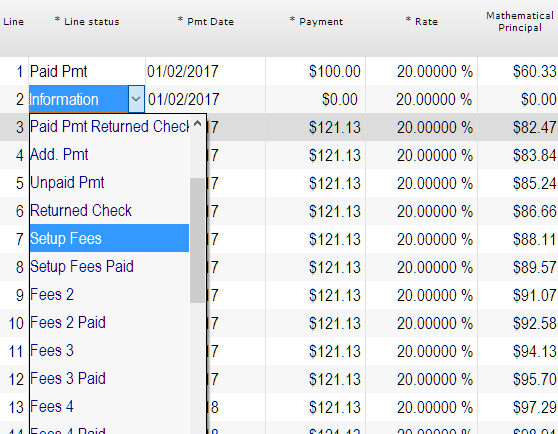Click the dropdown list scrollbar thumb

coord(198,240)
